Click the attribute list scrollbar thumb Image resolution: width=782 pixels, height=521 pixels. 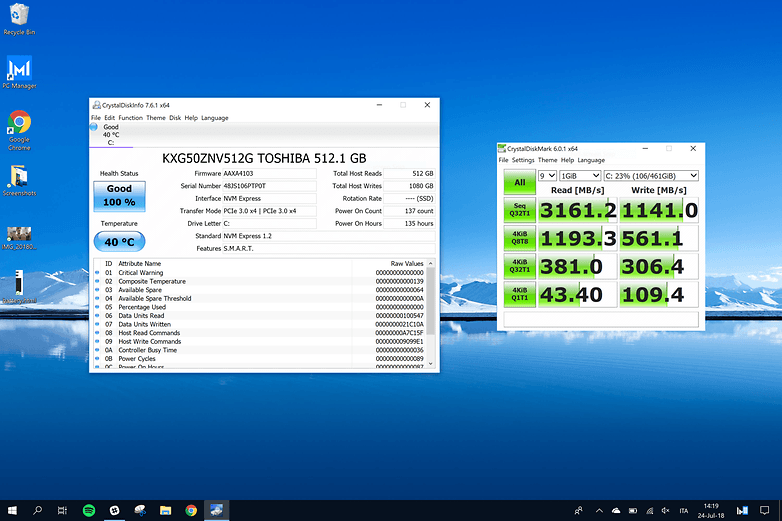coord(431,301)
